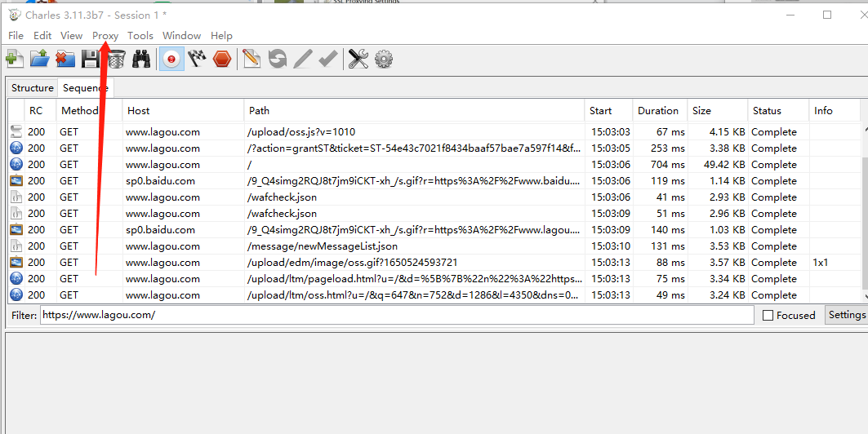Click image icon of the 15:03:06 baidu row
868x434 pixels.
(x=16, y=181)
